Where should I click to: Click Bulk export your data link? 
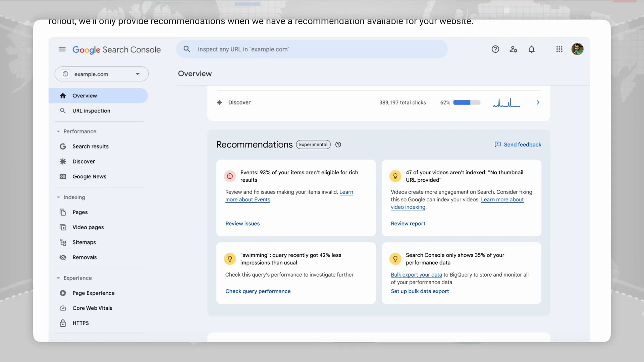416,275
